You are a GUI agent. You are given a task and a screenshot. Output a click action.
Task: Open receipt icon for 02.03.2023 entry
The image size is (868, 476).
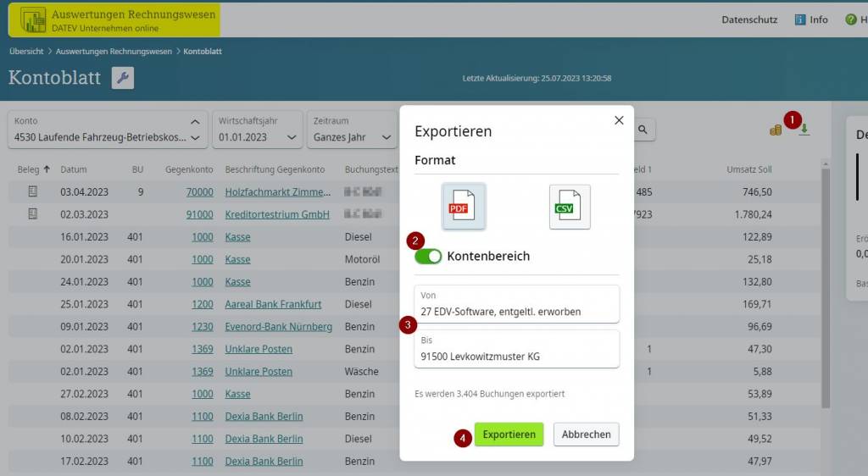33,214
